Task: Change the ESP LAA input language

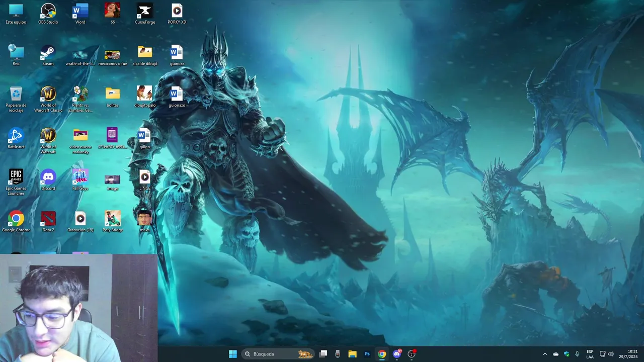Action: pyautogui.click(x=590, y=354)
